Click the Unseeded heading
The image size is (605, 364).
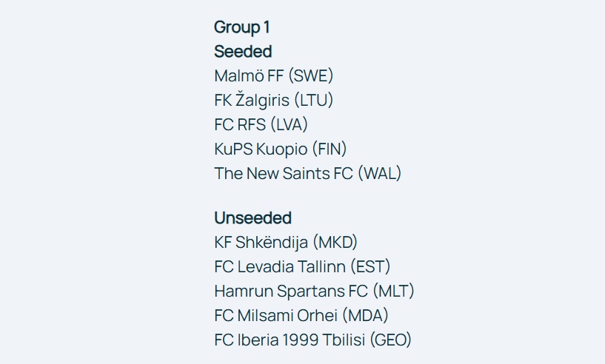253,218
